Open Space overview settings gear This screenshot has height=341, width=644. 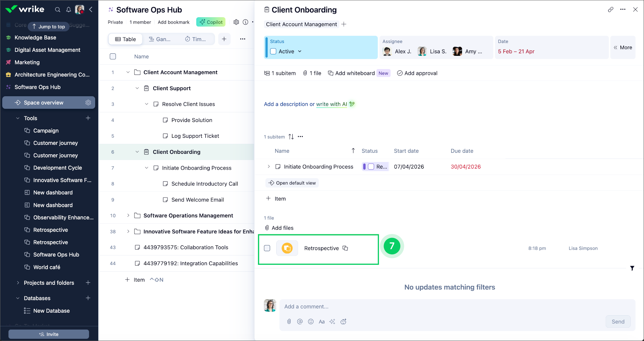pos(88,103)
